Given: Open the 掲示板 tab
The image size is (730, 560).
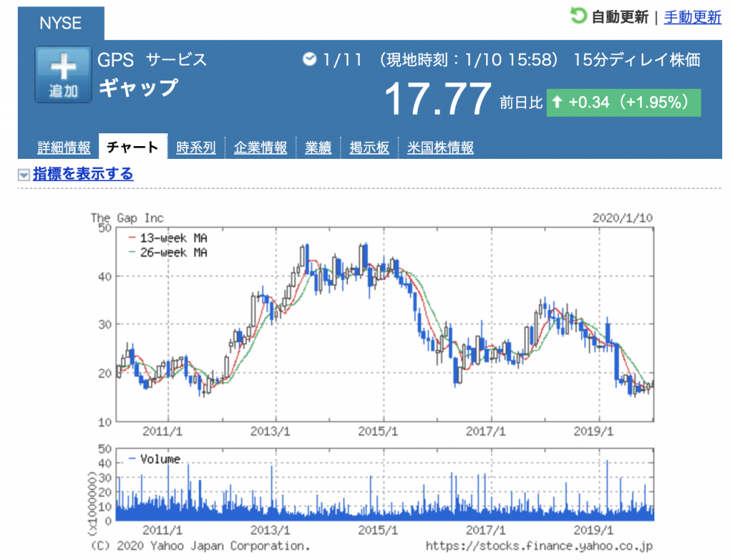Looking at the screenshot, I should [x=369, y=147].
